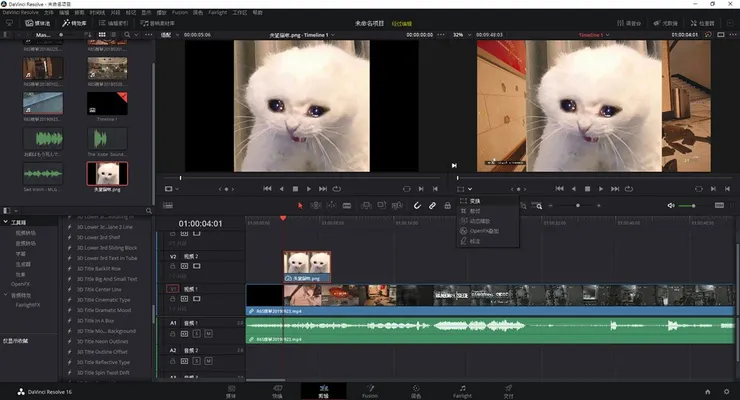Open the Fairlight menu in menu bar
This screenshot has width=740, height=400.
coord(218,12)
